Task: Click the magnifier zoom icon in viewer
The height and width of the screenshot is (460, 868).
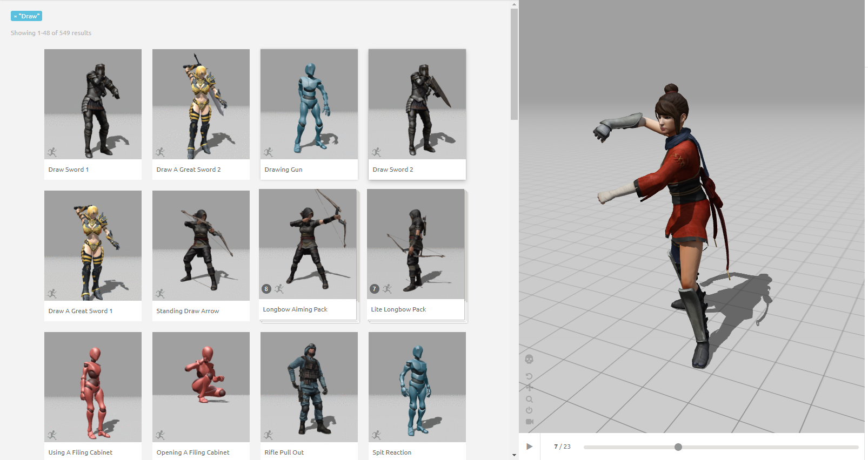Action: 529,400
